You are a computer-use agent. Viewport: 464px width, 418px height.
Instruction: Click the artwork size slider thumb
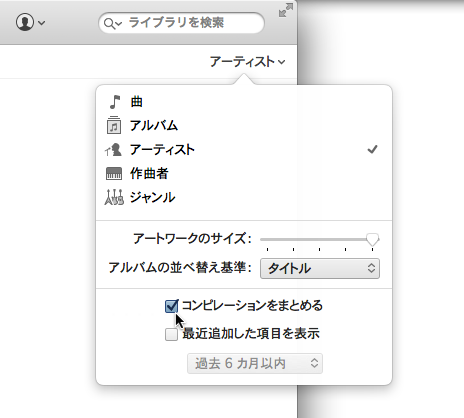tap(372, 240)
